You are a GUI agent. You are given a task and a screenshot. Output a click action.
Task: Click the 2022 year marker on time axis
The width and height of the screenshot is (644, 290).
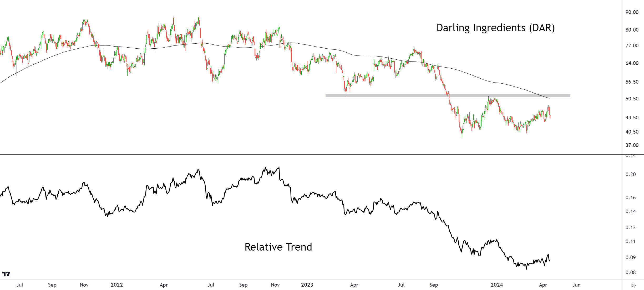click(117, 285)
